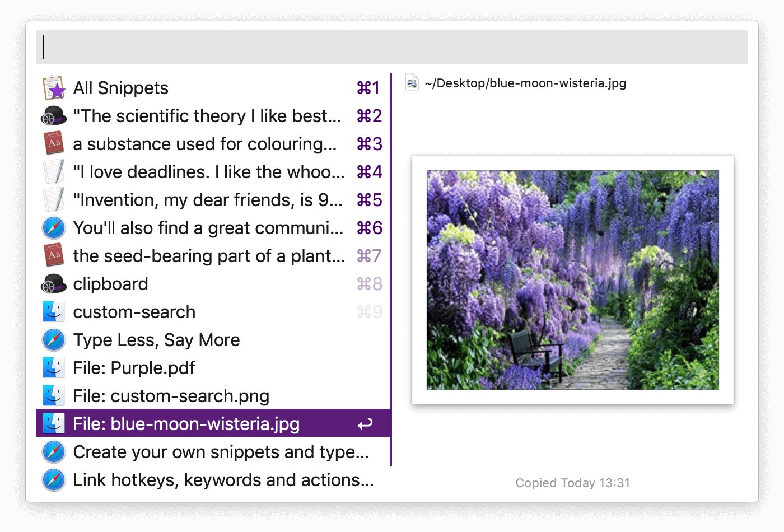Click the return arrow on the blue-moon-wisteria row
This screenshot has height=532, width=784.
pos(365,424)
